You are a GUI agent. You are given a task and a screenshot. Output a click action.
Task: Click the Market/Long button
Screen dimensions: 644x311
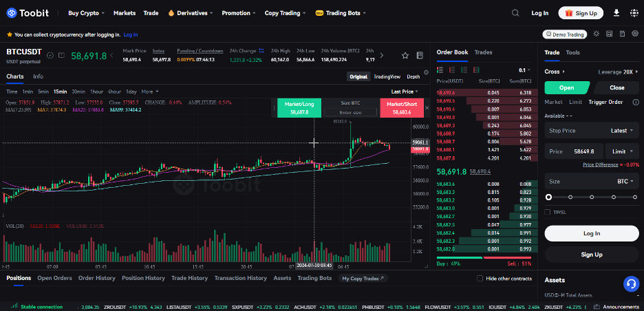(x=299, y=107)
